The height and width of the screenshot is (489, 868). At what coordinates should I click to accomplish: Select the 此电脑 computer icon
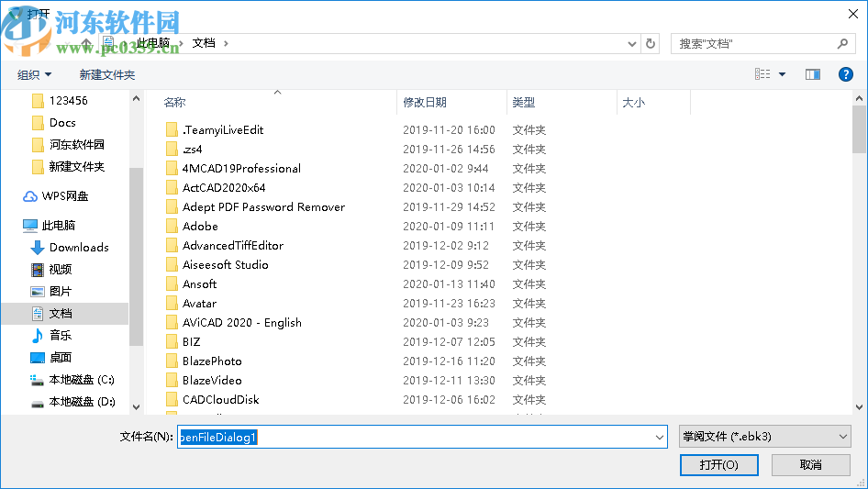pos(30,226)
